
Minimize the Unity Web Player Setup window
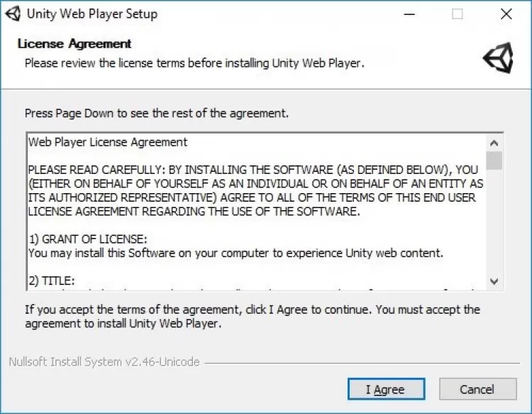(409, 13)
